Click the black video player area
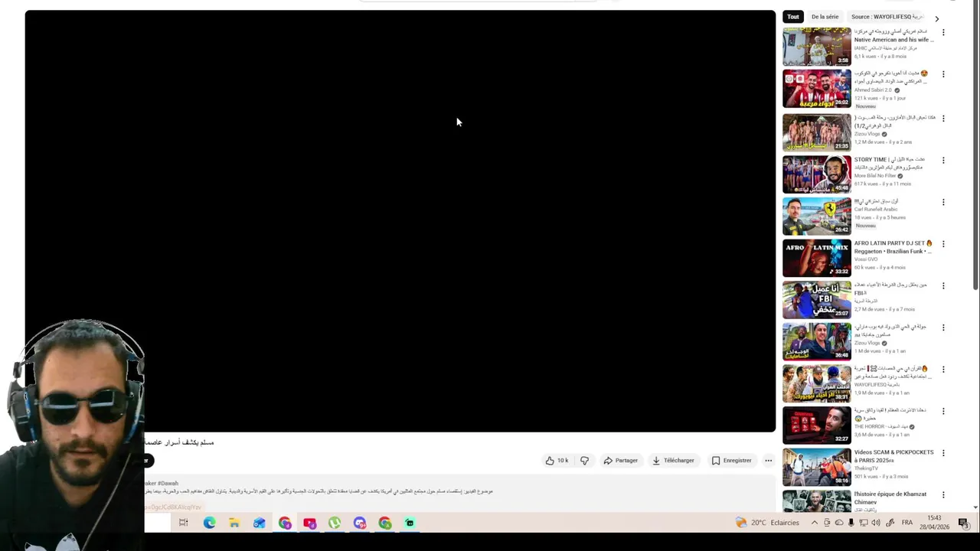This screenshot has width=980, height=551. pyautogui.click(x=400, y=221)
